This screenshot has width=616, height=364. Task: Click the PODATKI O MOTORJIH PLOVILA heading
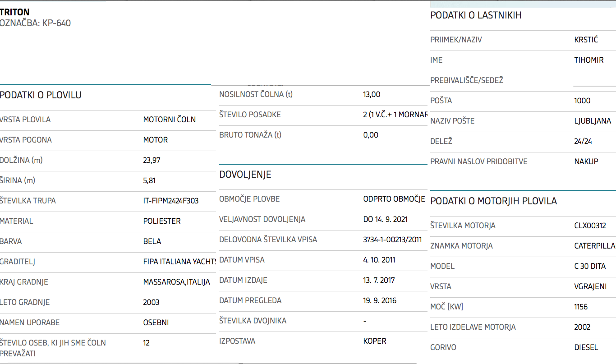point(494,201)
